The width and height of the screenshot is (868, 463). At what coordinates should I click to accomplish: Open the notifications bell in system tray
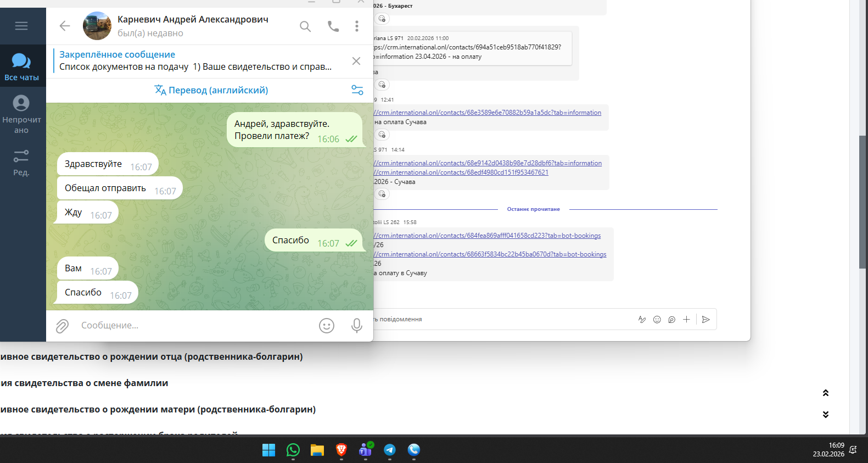853,450
